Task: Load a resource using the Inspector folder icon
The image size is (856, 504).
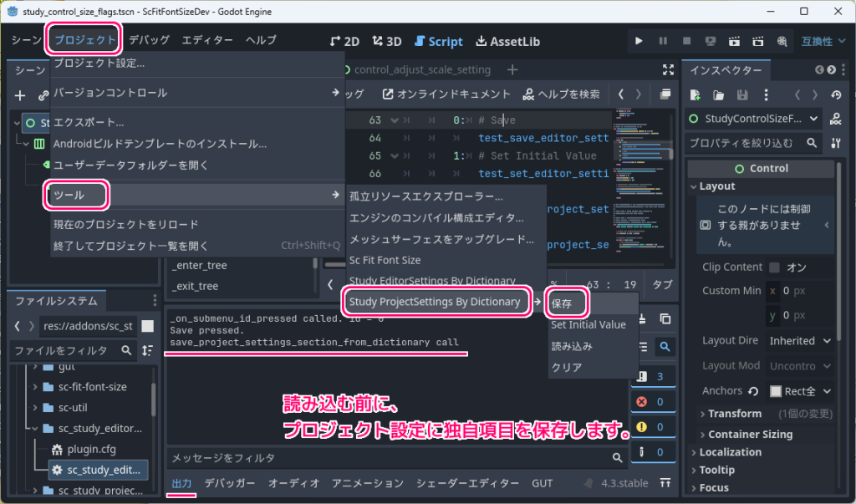Action: [x=718, y=94]
